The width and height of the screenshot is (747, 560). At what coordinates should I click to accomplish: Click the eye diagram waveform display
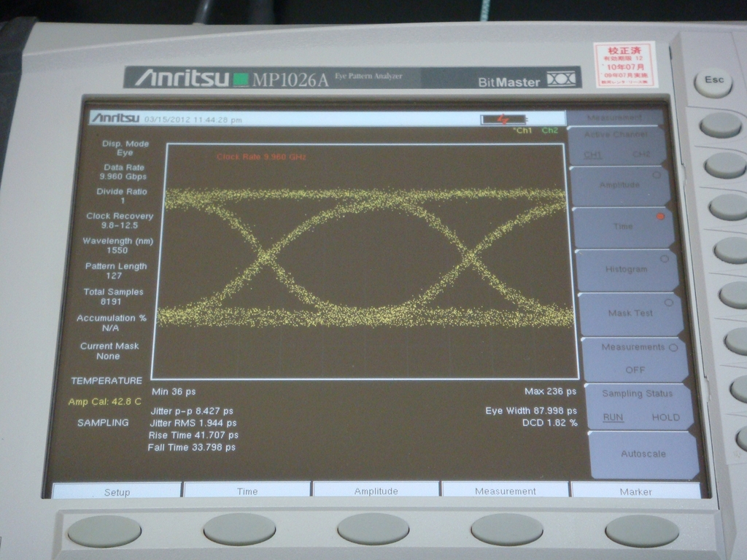click(x=365, y=261)
